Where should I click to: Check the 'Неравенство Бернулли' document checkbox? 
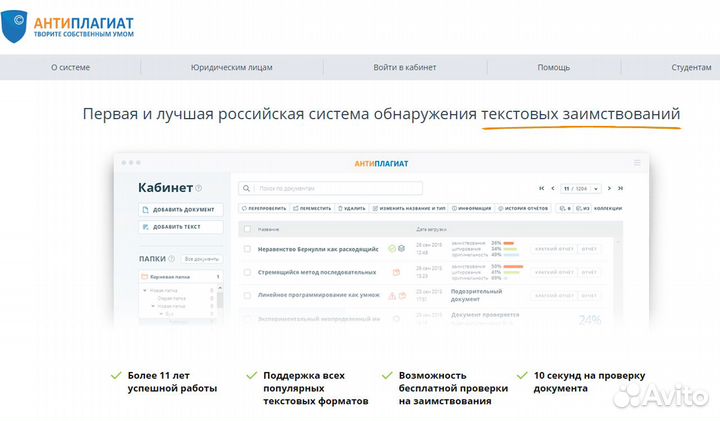click(x=247, y=249)
